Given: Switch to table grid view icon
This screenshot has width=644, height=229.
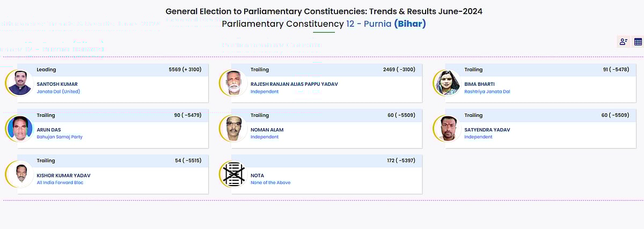Looking at the screenshot, I should [x=638, y=42].
